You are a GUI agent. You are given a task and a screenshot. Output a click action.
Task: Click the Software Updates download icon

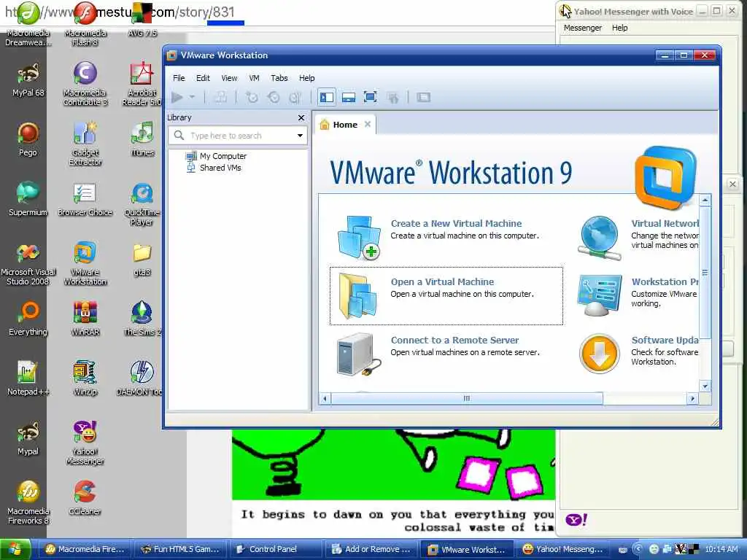[599, 354]
